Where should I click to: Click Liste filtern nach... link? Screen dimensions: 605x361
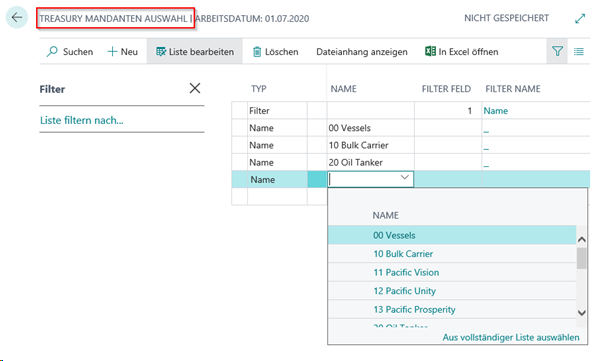82,120
